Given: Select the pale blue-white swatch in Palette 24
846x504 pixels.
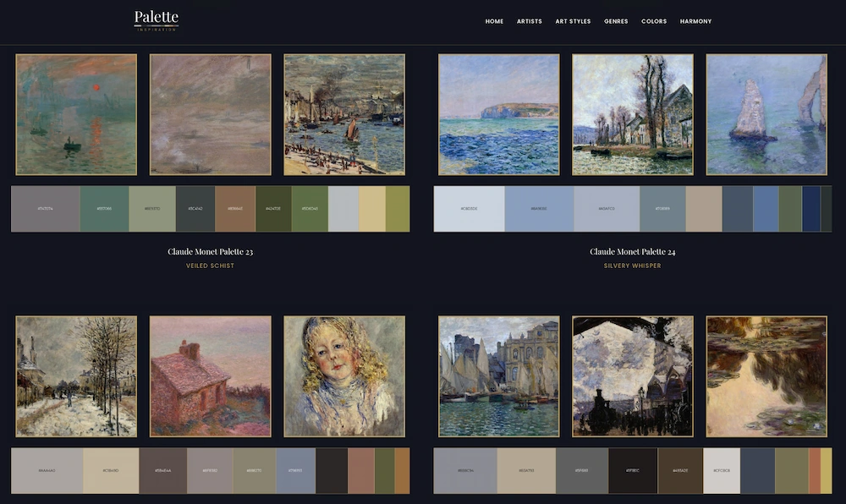Looking at the screenshot, I should pyautogui.click(x=469, y=209).
